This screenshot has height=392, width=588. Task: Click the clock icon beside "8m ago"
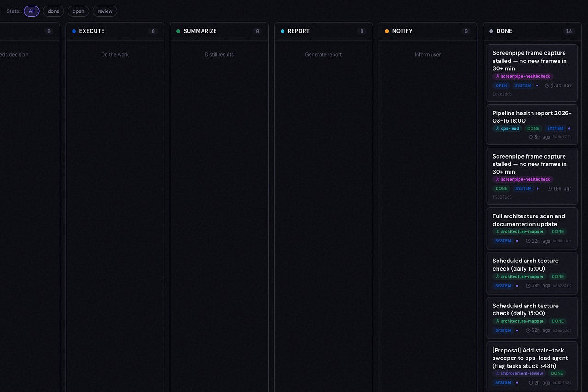tap(531, 137)
